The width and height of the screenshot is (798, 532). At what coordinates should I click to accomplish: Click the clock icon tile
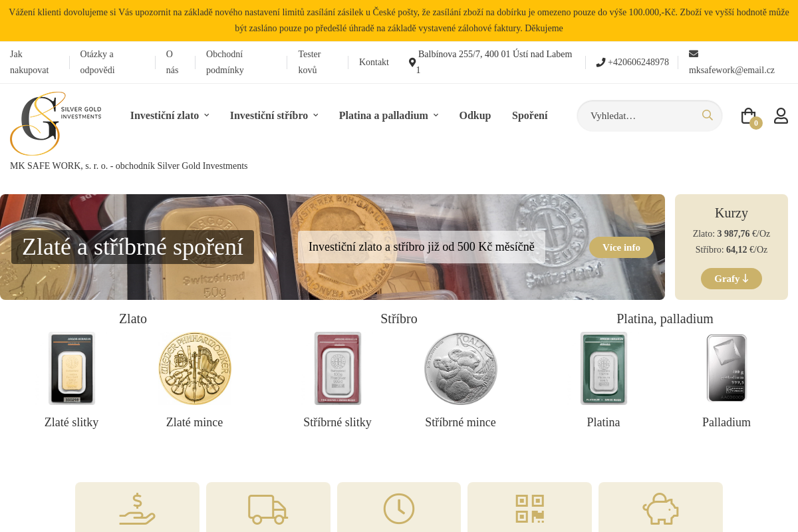[x=399, y=507]
